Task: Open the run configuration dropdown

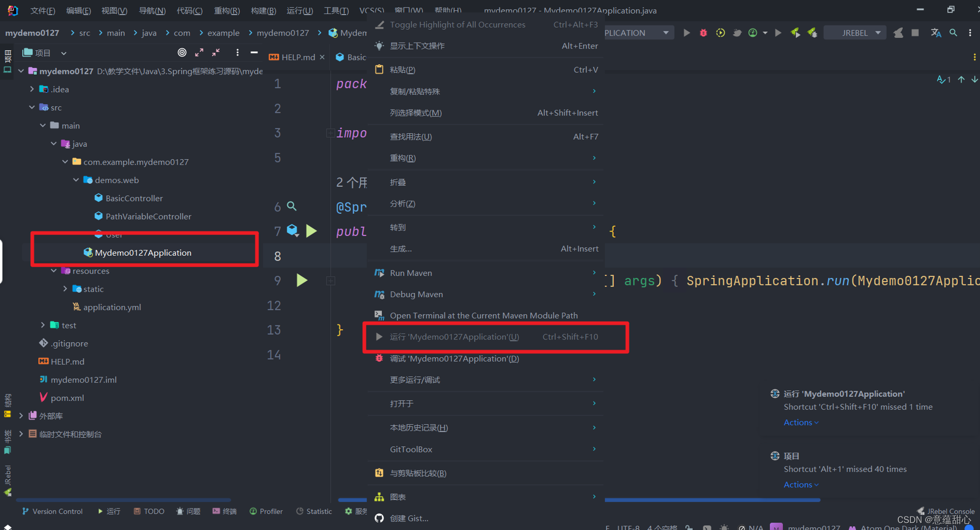Action: coord(639,33)
